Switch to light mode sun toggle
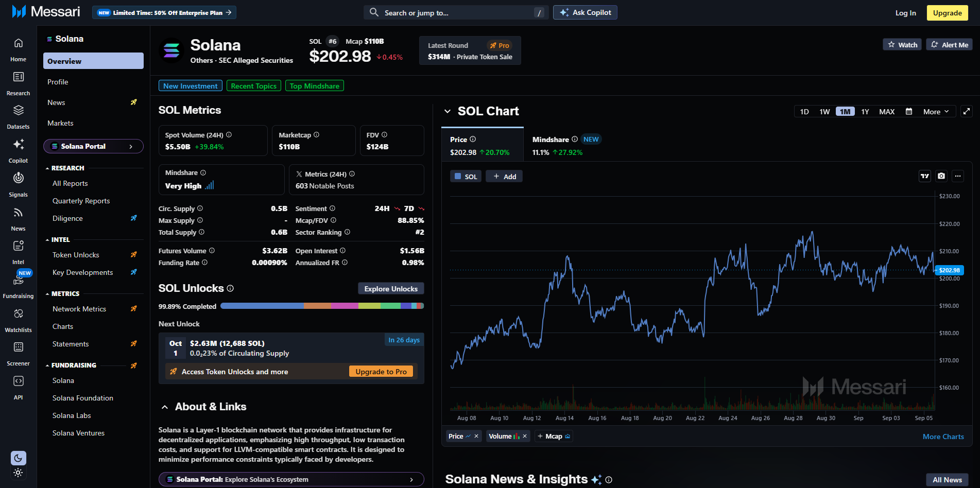 click(18, 473)
